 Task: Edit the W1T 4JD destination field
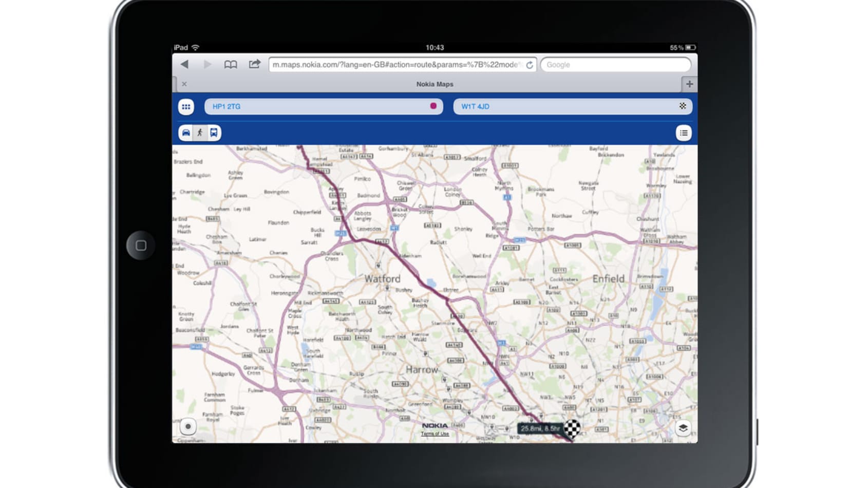point(573,106)
